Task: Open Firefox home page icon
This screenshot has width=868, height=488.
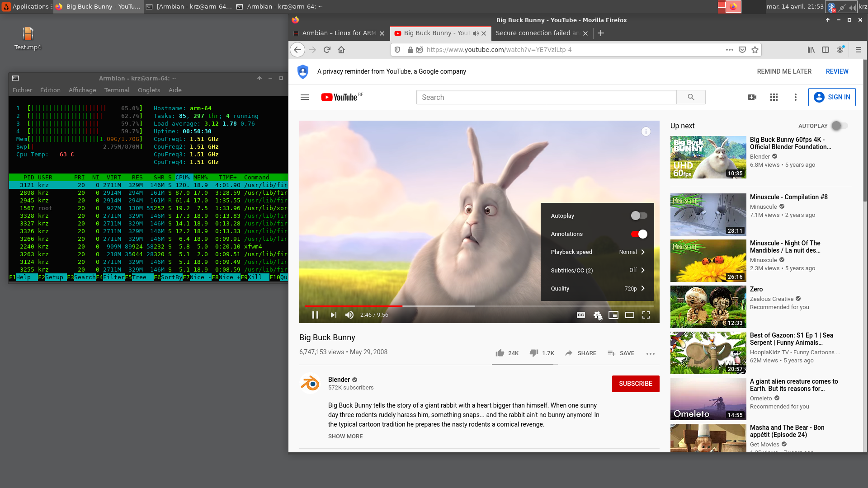Action: [x=341, y=50]
